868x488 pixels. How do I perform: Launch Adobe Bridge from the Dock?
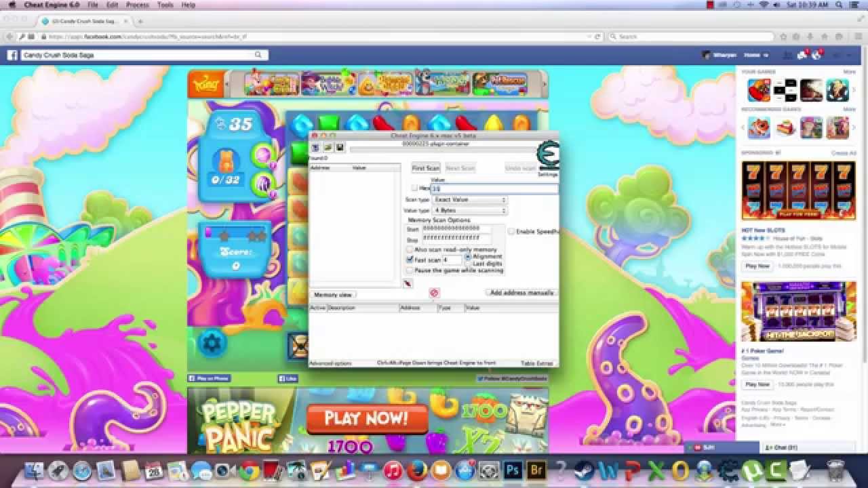point(536,470)
